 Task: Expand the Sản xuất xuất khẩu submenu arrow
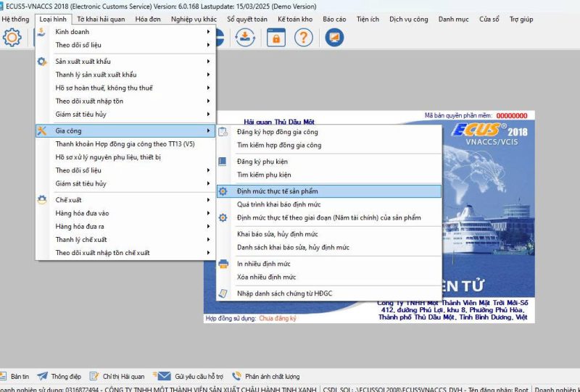208,62
